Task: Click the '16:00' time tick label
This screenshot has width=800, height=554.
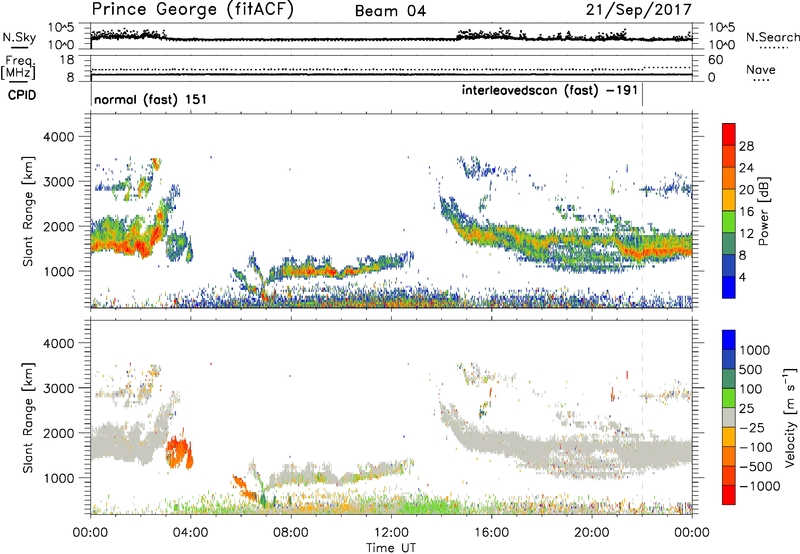Action: click(x=491, y=533)
